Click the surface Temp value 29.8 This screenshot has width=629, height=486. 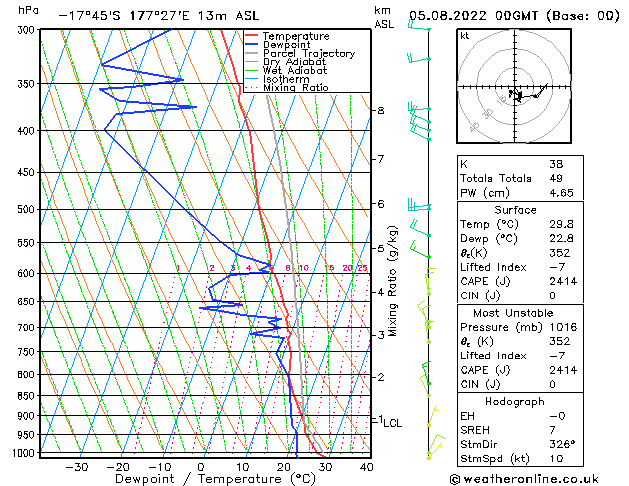point(561,224)
